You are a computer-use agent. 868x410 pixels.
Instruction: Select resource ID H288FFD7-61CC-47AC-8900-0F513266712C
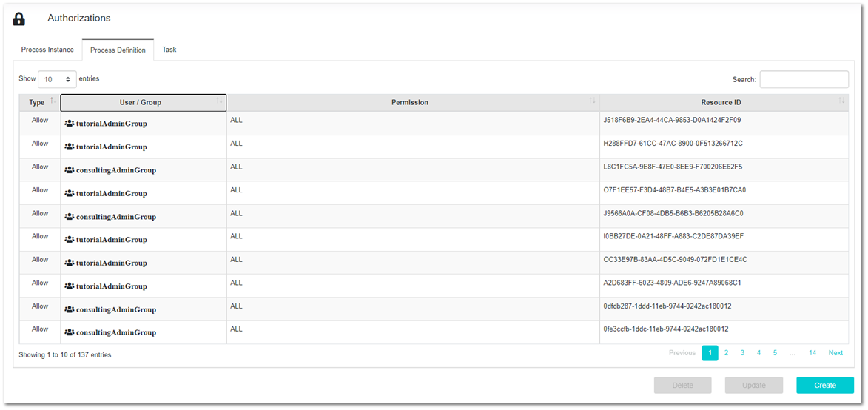point(673,144)
